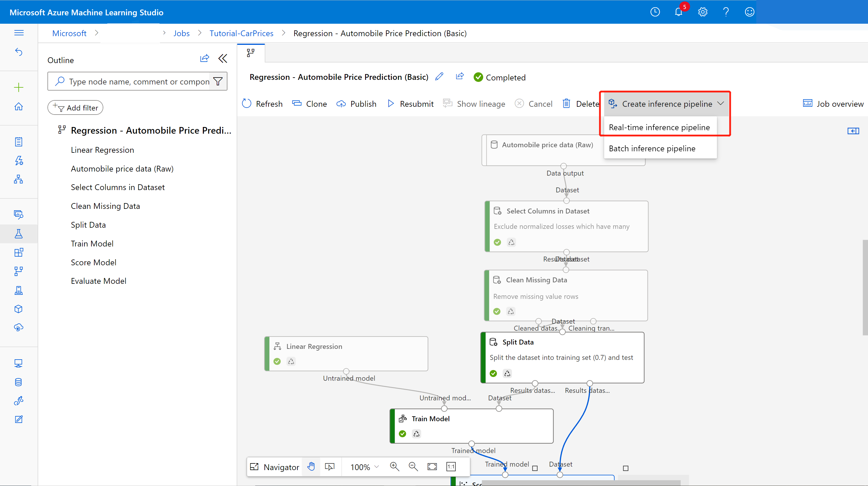Toggle the pan hand tool
Viewport: 868px width, 486px height.
click(x=311, y=466)
